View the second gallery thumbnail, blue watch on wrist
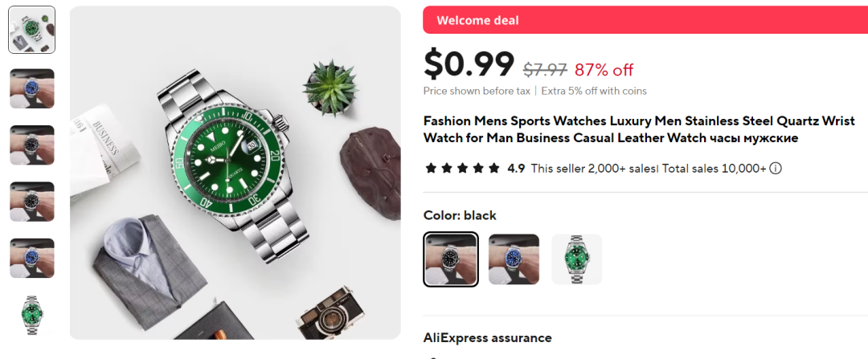 [x=32, y=88]
